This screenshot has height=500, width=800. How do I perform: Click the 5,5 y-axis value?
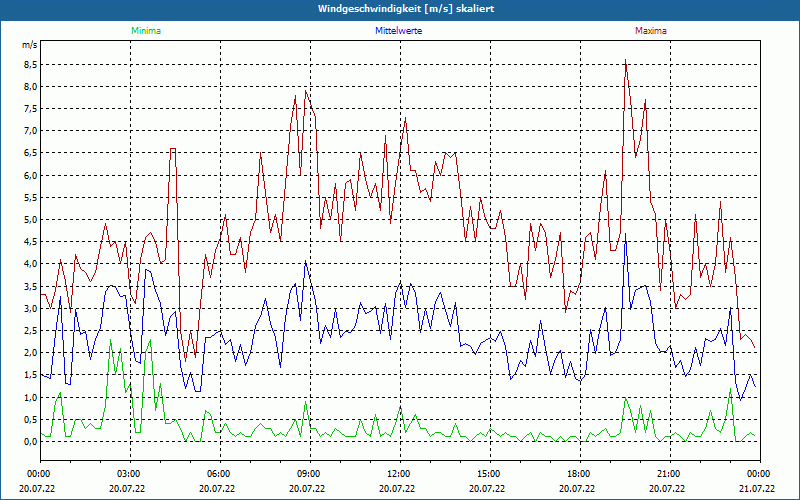click(30, 197)
